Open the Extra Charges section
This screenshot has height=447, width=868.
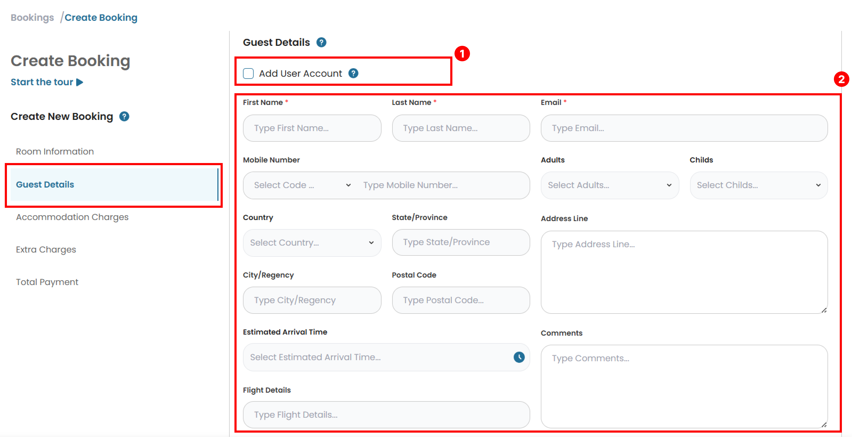pos(46,250)
